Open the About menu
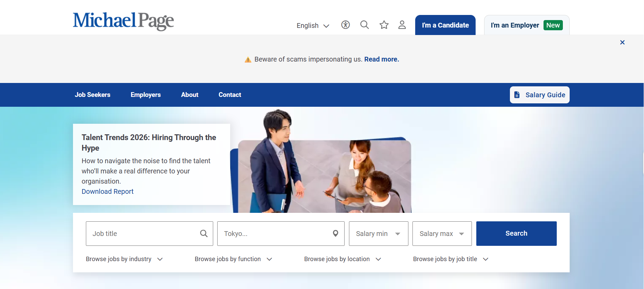644x289 pixels. tap(189, 95)
